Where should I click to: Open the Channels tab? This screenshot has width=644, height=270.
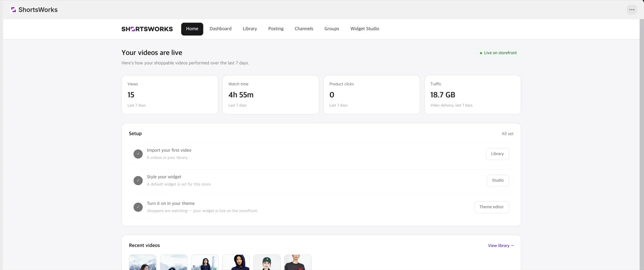click(304, 29)
